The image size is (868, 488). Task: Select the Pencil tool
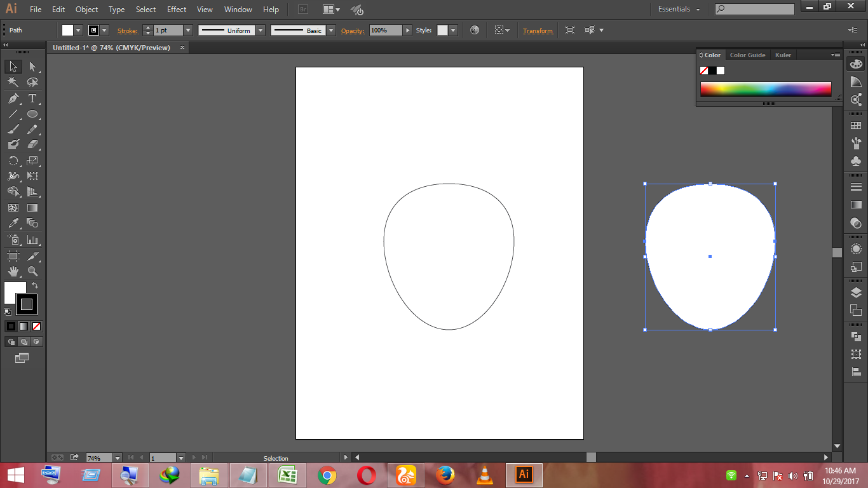pyautogui.click(x=32, y=130)
